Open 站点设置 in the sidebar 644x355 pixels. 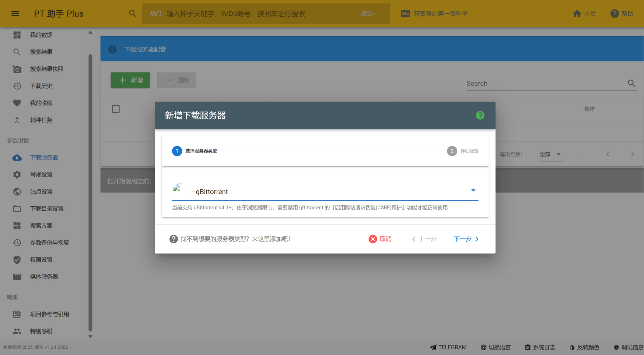[41, 191]
